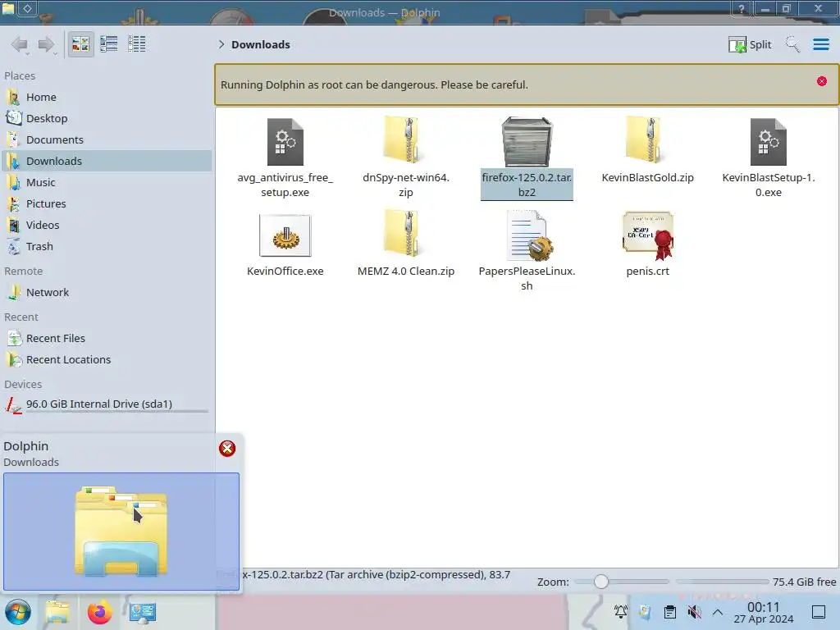Screen dimensions: 840x630
Task: Expand hidden system tray icons
Action: coord(718,612)
